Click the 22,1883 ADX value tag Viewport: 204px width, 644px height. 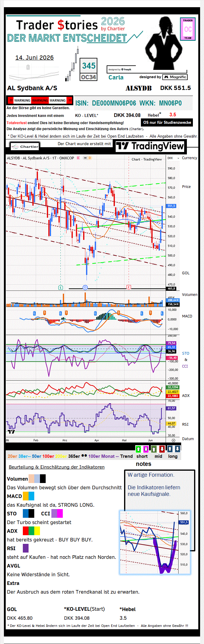pos(173,396)
